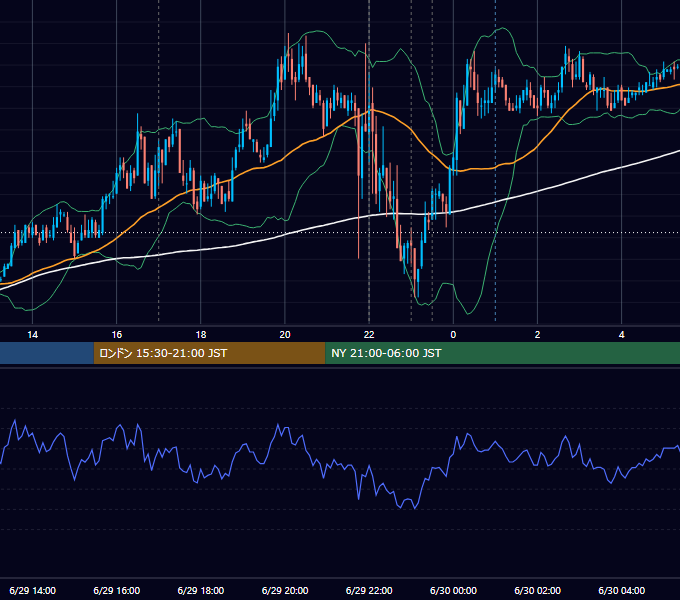Click the 6/29 18:00 date label
The image size is (680, 600).
click(x=201, y=590)
